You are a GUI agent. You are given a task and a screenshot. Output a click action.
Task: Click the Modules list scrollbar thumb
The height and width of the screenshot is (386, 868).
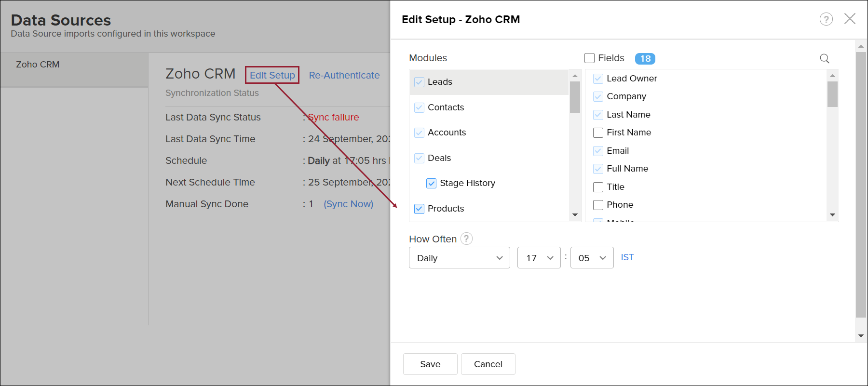pos(575,97)
